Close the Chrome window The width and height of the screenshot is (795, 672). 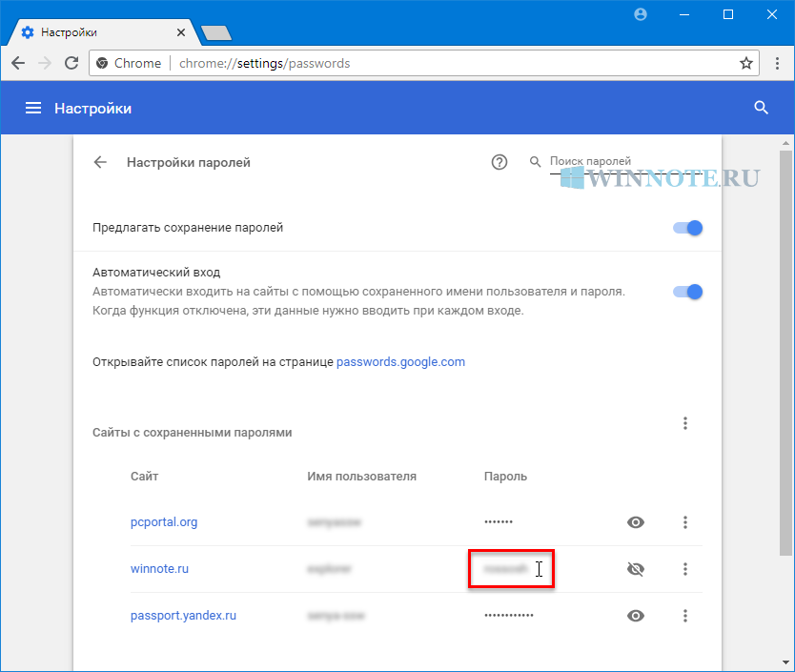tap(772, 14)
